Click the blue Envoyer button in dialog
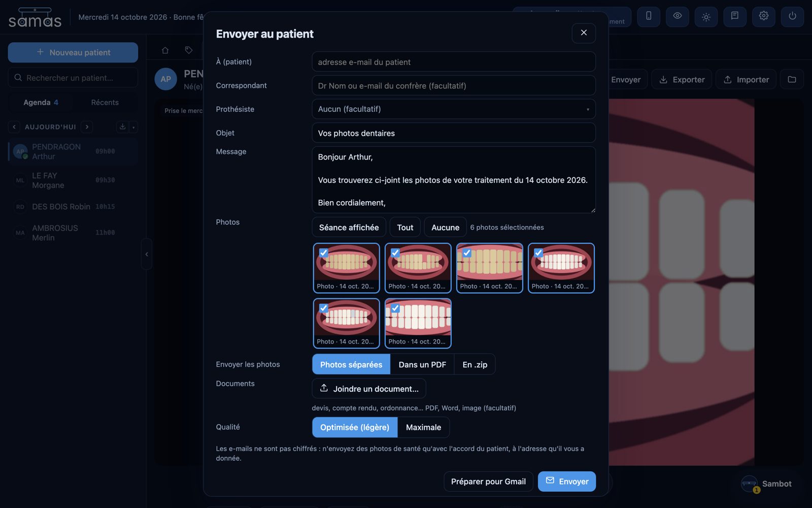812x508 pixels. pyautogui.click(x=567, y=482)
